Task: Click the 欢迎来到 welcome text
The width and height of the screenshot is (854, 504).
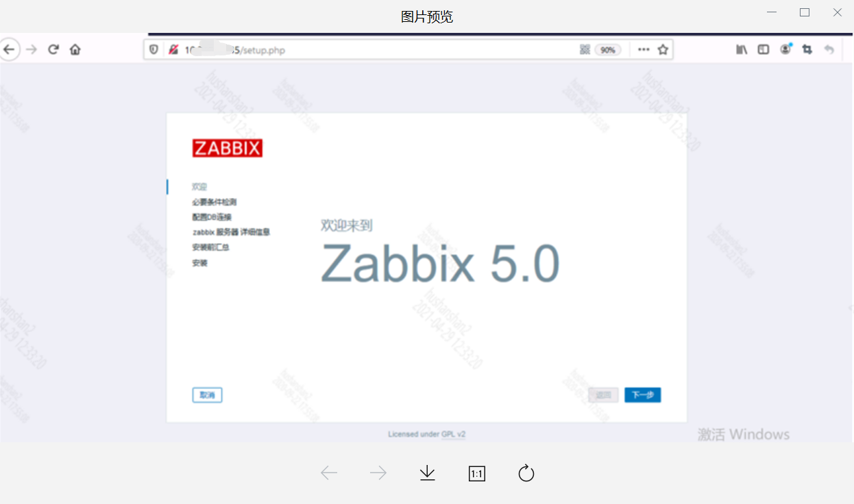Action: click(x=346, y=225)
